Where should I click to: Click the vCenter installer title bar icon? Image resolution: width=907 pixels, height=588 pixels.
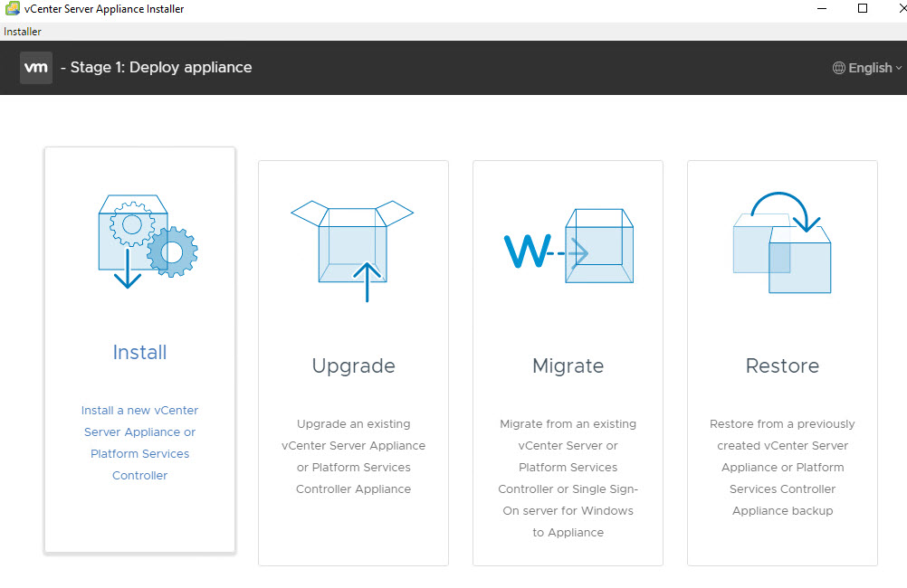point(13,9)
